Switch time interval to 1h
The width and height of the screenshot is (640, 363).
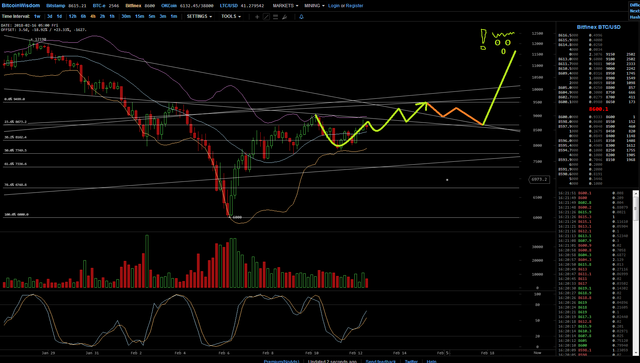[x=112, y=16]
